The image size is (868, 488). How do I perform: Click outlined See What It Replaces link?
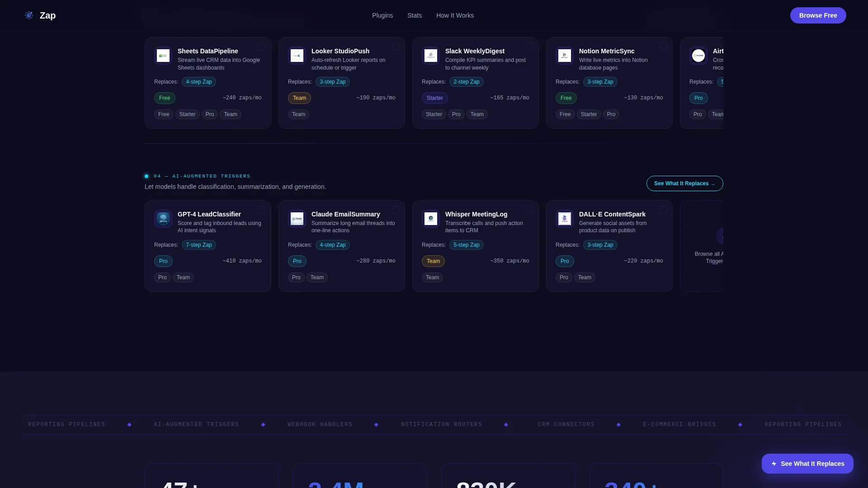pyautogui.click(x=684, y=183)
